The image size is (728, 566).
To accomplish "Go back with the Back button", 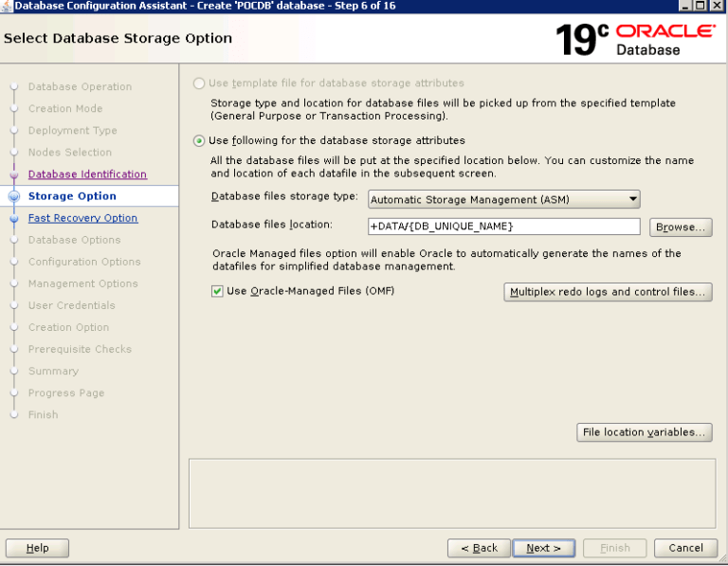I will tap(479, 548).
